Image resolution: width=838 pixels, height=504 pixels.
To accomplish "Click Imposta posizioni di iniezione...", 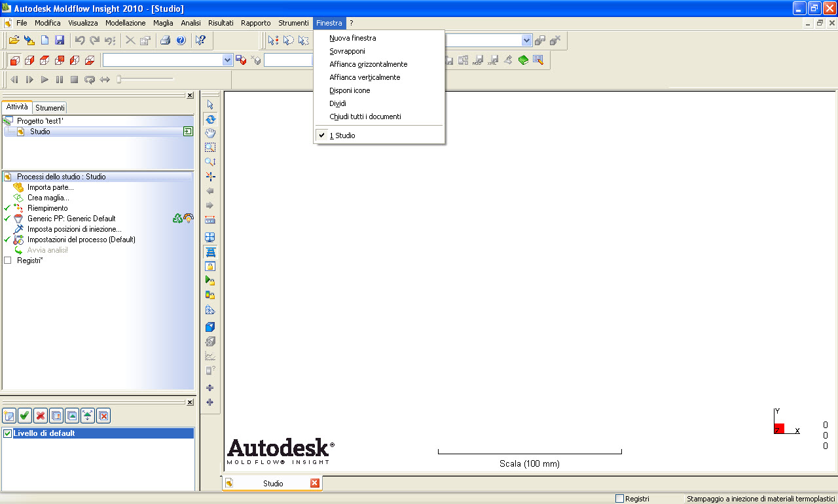I will [74, 229].
